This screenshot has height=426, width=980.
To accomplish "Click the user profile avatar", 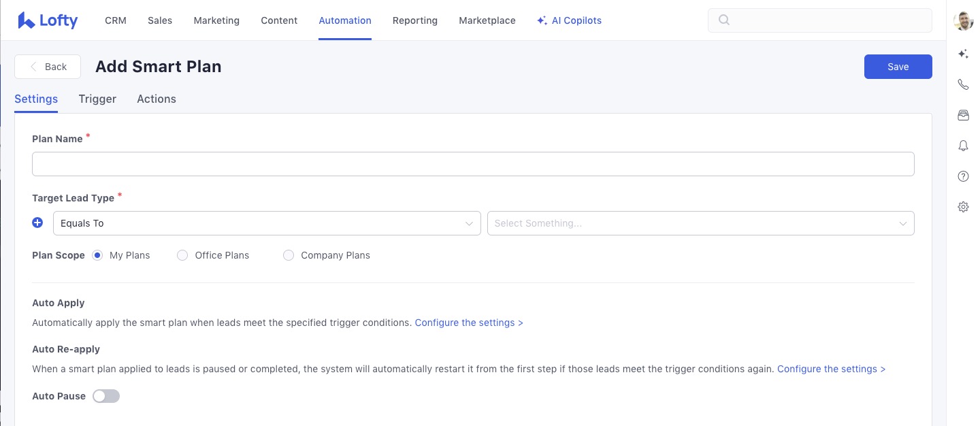I will coord(963,20).
